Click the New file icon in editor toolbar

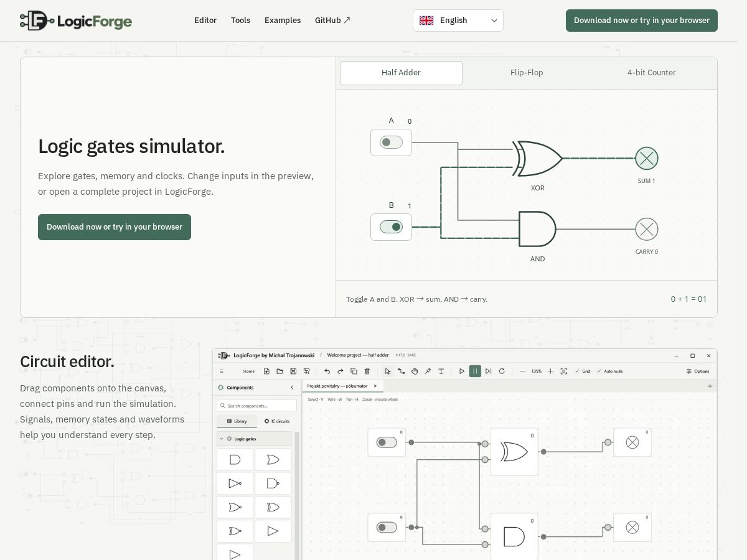click(266, 371)
